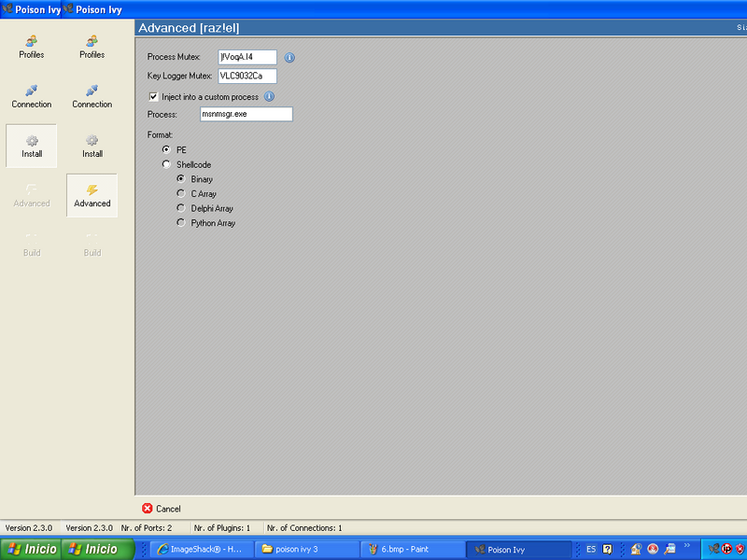Open the lightning-bolt Advanced section in sidebar
The width and height of the screenshot is (747, 560).
[92, 196]
